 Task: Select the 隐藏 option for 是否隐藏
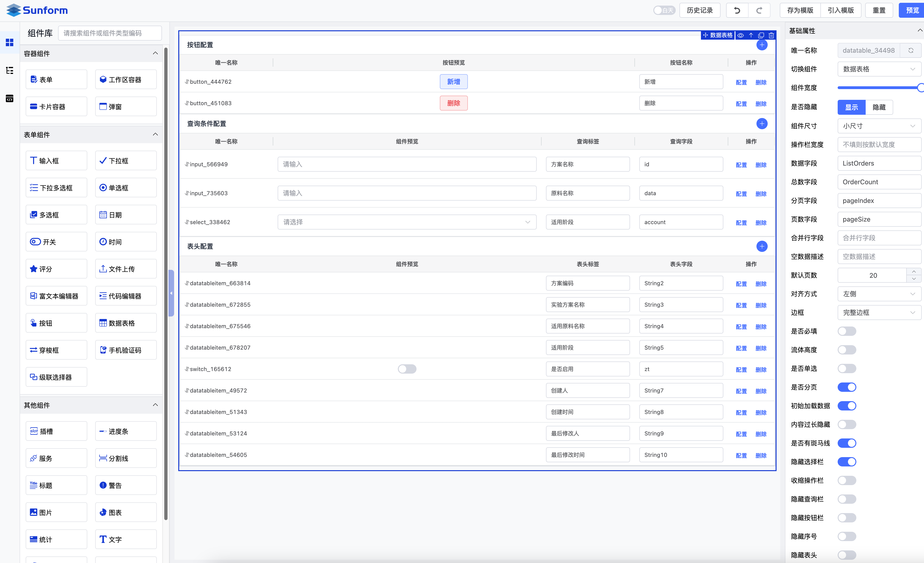pos(879,107)
